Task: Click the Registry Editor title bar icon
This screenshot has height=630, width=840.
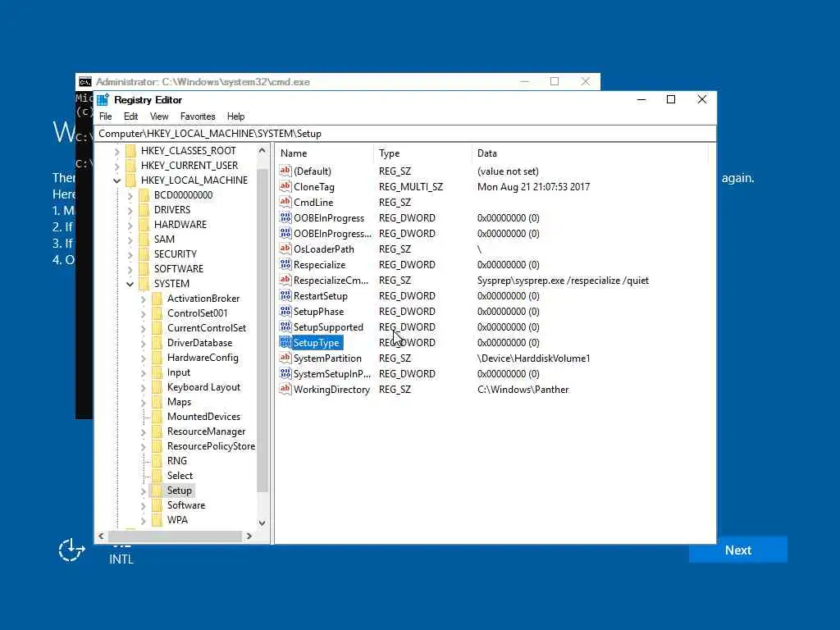Action: pos(103,99)
